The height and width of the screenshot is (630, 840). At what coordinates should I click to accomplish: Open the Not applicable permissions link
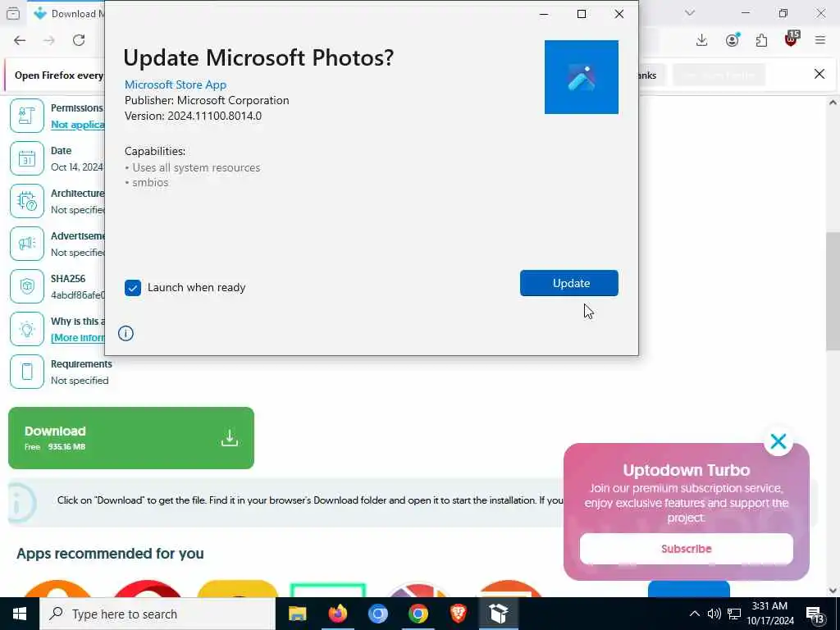pos(78,125)
